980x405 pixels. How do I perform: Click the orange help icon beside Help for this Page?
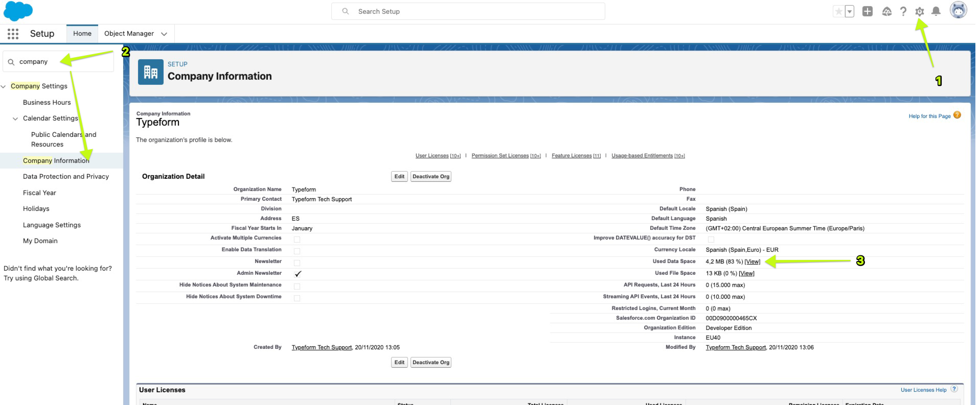tap(957, 115)
